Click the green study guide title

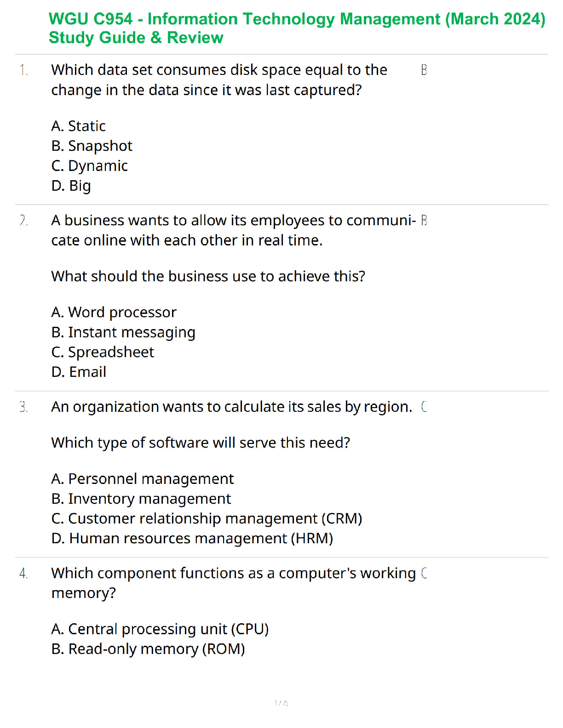tap(297, 28)
